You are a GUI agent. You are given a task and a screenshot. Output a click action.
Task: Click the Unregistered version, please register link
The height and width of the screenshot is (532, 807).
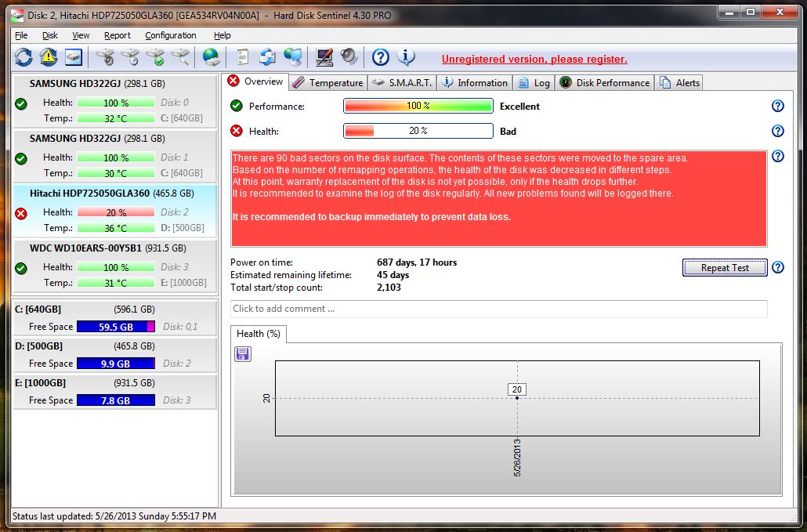[x=534, y=60]
